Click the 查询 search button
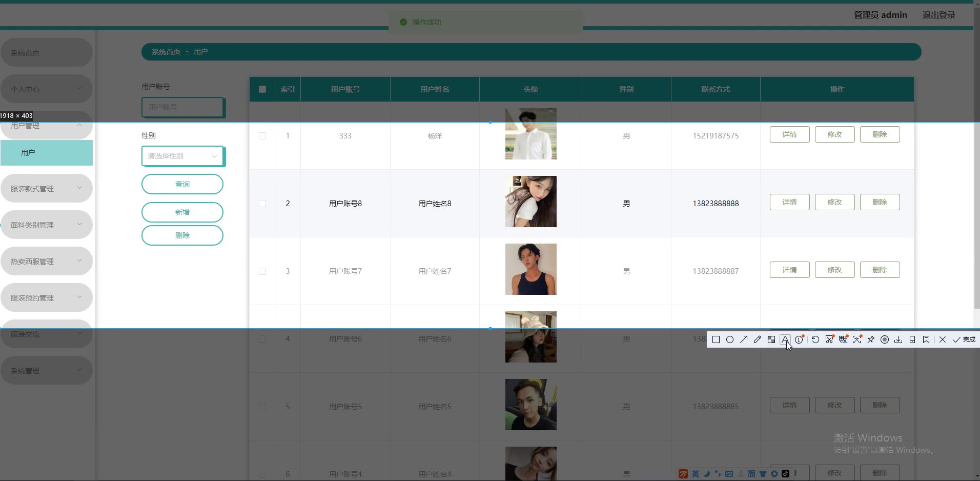This screenshot has height=481, width=980. tap(182, 184)
